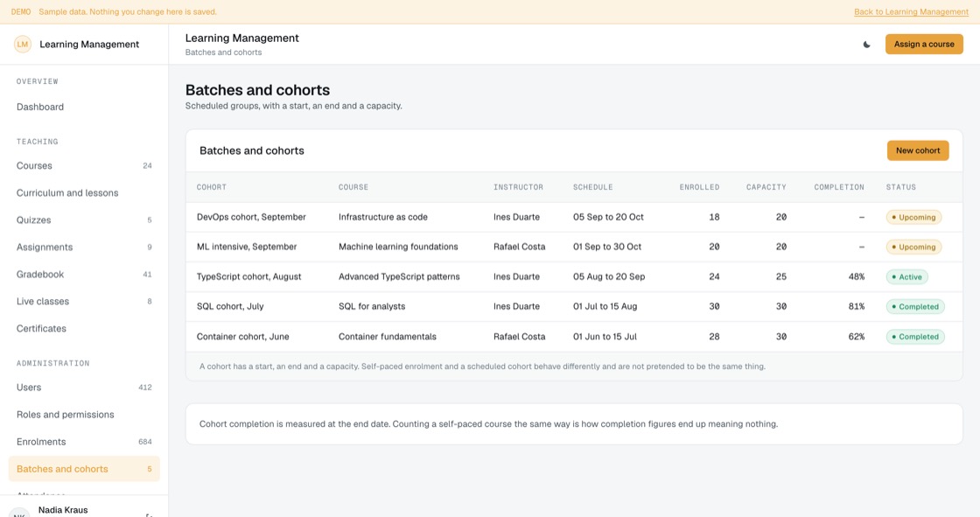
Task: Click the Active status badge
Action: pyautogui.click(x=906, y=277)
